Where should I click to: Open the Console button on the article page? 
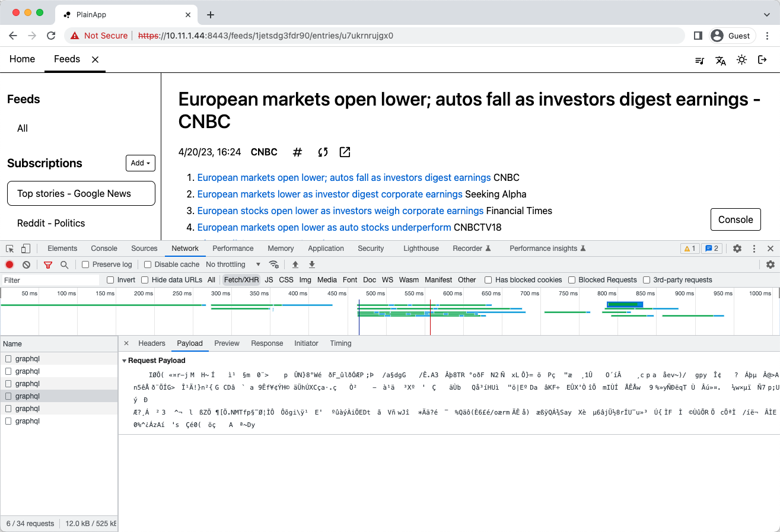click(736, 219)
